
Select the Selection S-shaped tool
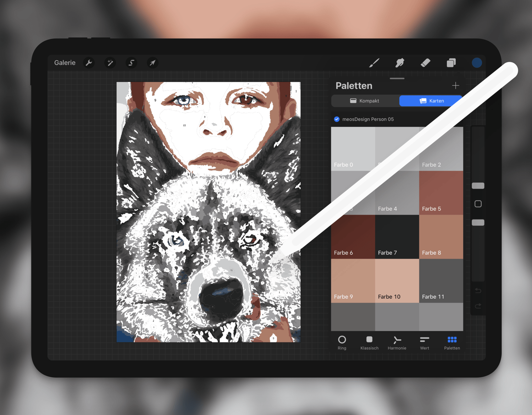tap(131, 63)
